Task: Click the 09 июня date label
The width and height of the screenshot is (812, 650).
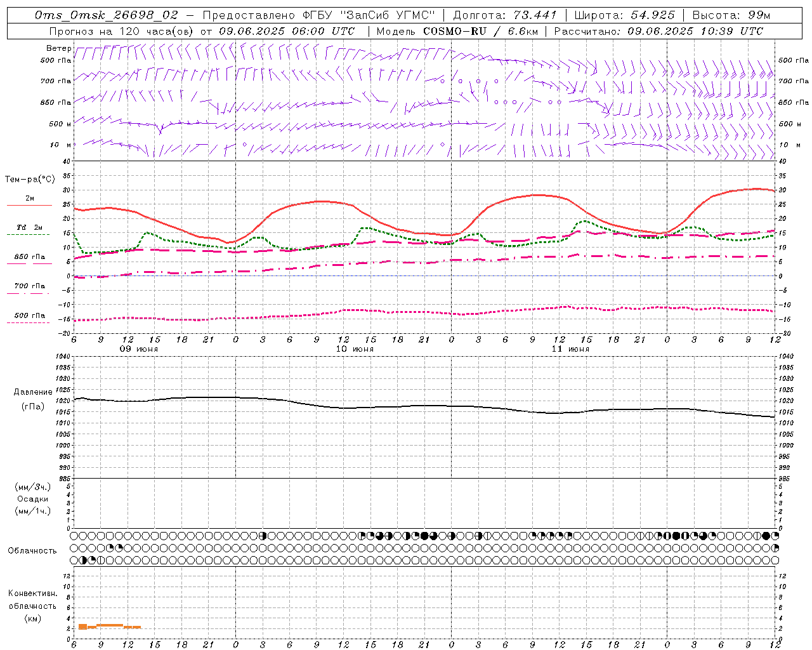Action: click(140, 349)
